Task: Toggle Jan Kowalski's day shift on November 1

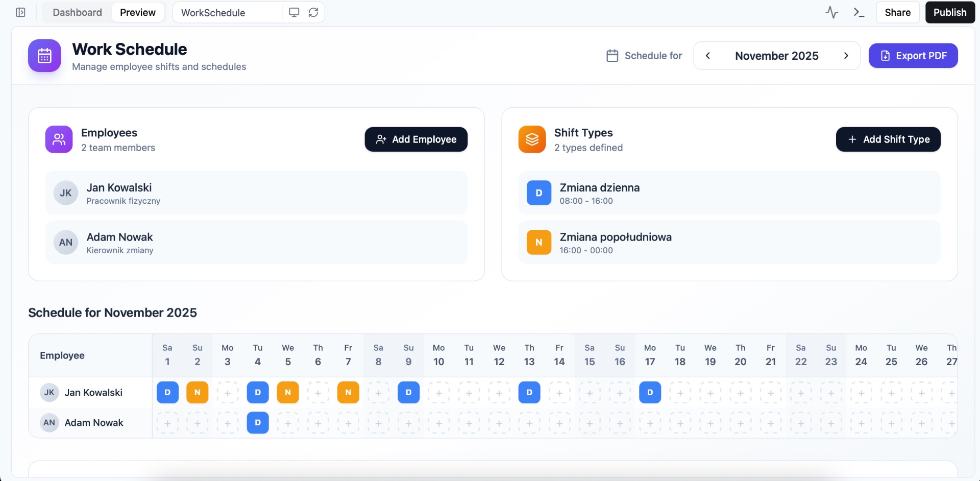Action: point(167,393)
